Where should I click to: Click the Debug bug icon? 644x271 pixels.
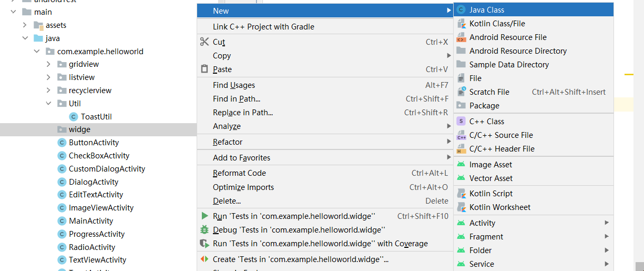[x=205, y=230]
